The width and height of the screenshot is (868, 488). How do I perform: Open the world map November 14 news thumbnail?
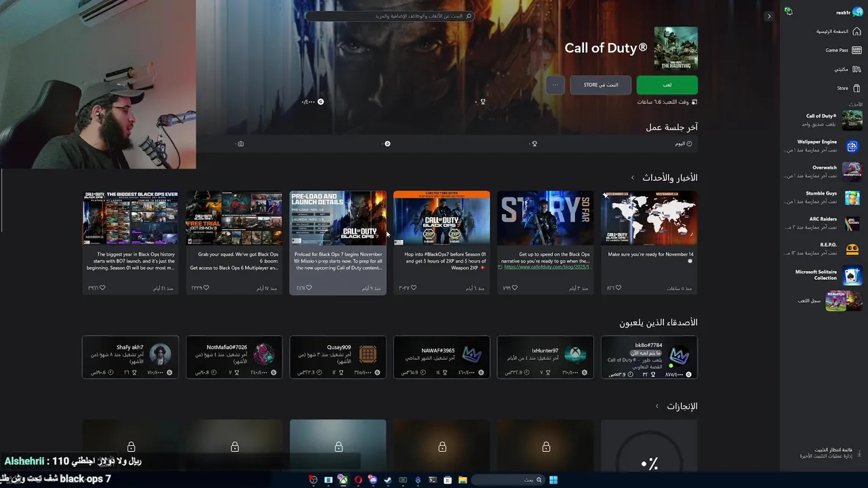(649, 218)
